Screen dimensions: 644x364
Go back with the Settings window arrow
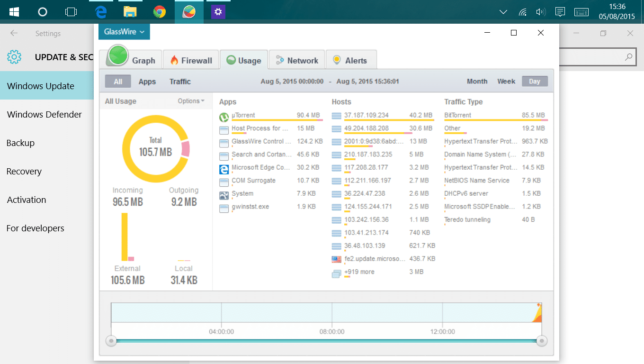pos(14,33)
